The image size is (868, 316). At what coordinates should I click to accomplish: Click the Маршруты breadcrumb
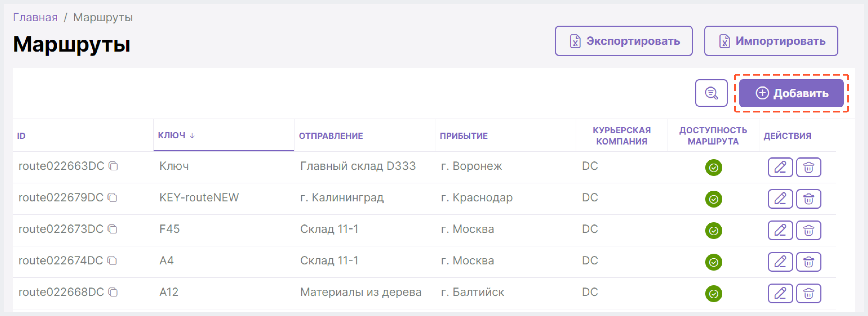[103, 17]
